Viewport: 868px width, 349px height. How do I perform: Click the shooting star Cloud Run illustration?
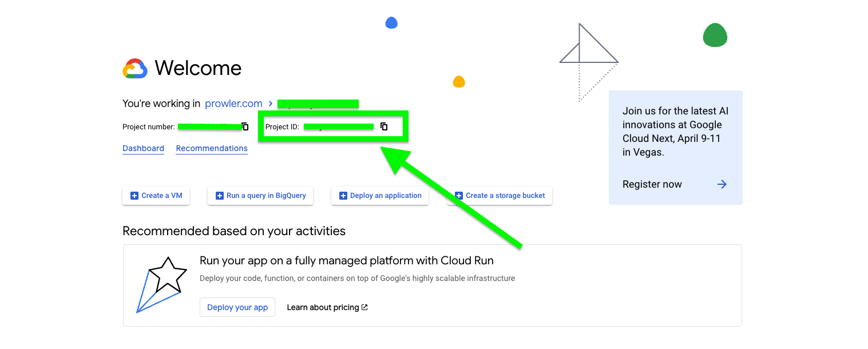162,285
